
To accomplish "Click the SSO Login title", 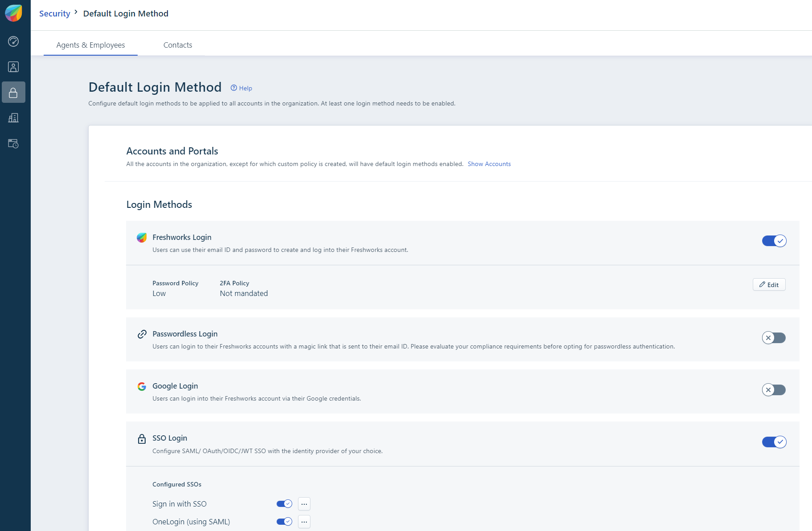I will [x=170, y=438].
